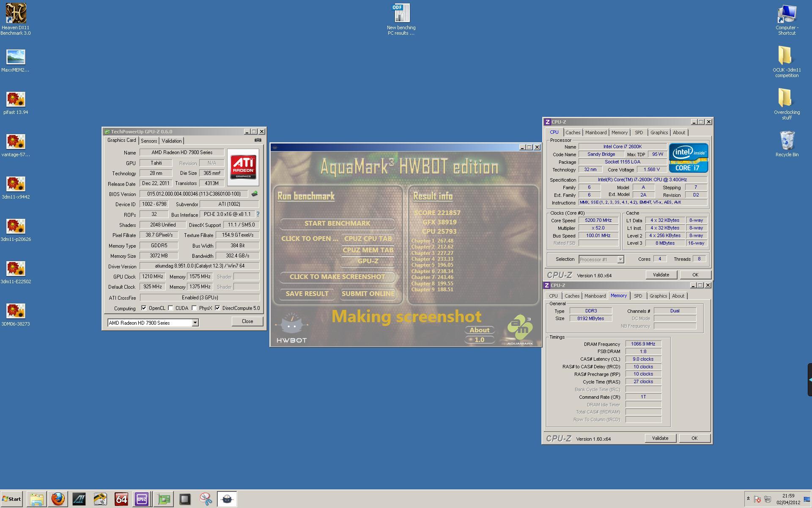Open the MaxxMEM2 desktop icon
812x508 pixels.
16,61
